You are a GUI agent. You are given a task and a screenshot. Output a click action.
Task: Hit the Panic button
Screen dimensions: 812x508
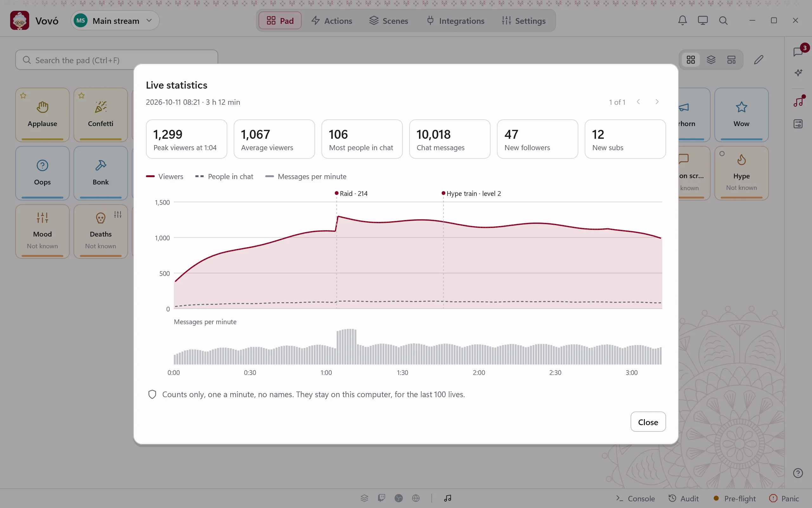[784, 498]
